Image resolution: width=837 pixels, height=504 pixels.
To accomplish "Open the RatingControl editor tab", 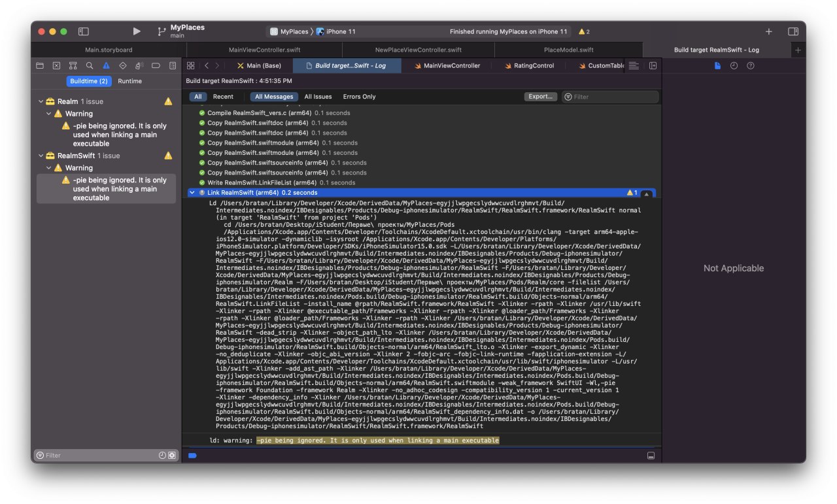I will [x=529, y=65].
